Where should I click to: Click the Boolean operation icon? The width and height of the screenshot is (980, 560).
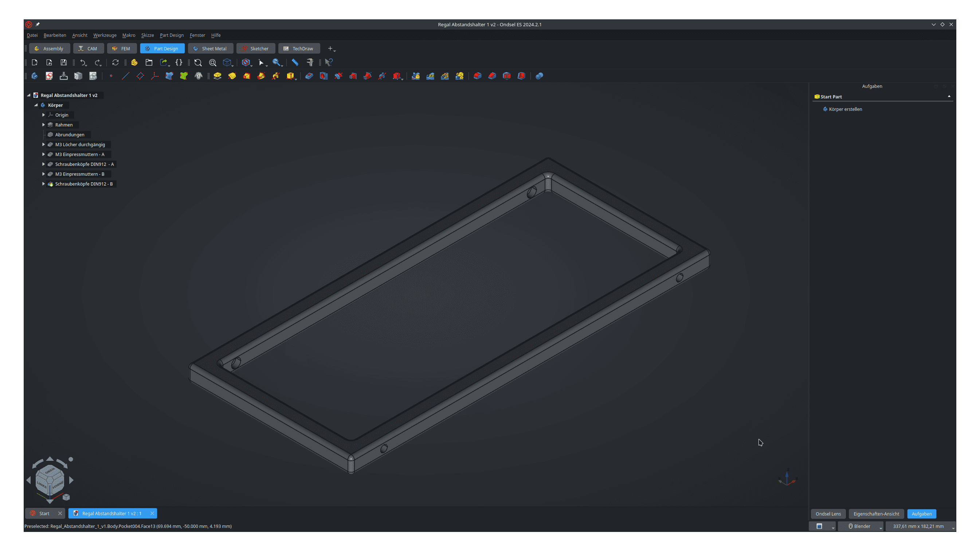539,76
